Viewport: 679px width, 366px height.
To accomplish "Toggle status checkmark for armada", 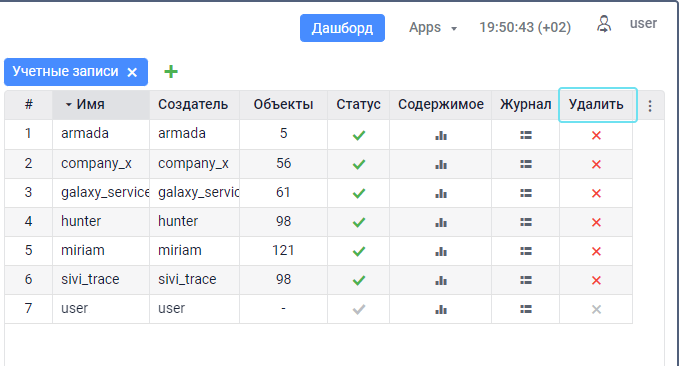I will pos(359,136).
